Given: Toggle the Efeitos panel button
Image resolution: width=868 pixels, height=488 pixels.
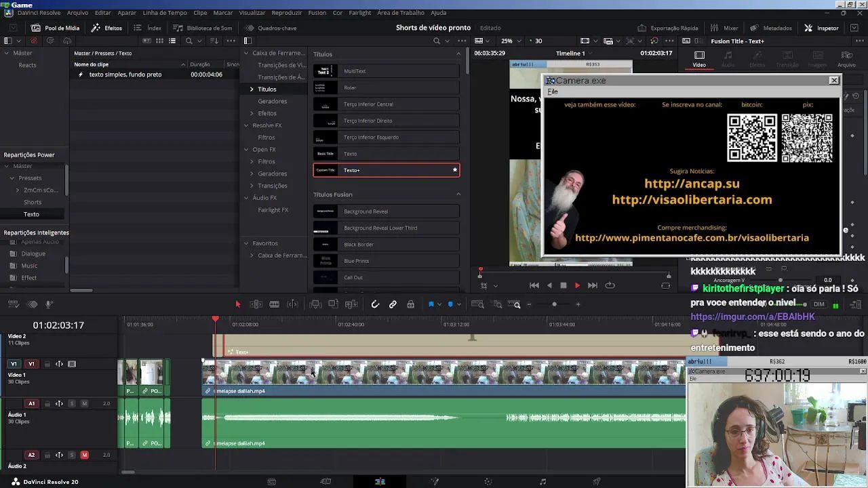Looking at the screenshot, I should (106, 28).
